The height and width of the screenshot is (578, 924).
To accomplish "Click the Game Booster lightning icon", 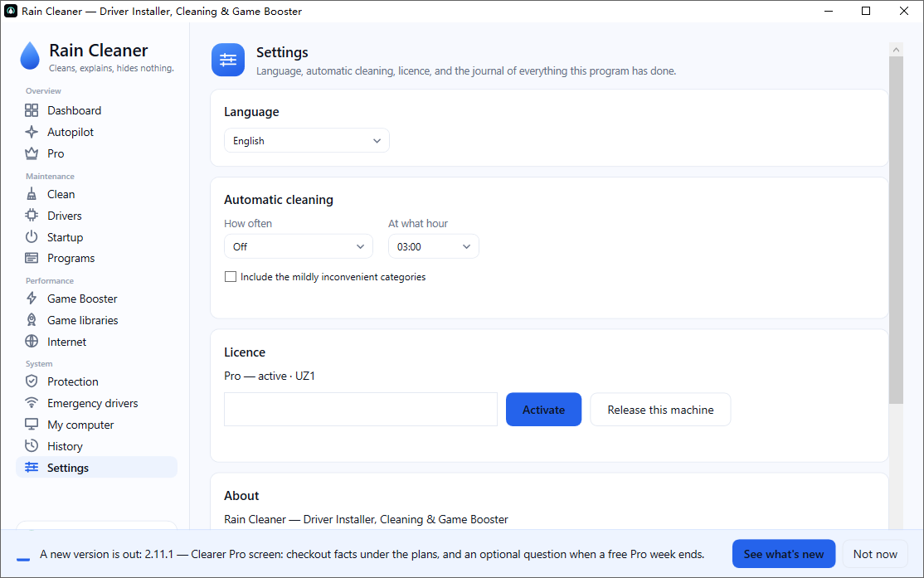I will 32,299.
